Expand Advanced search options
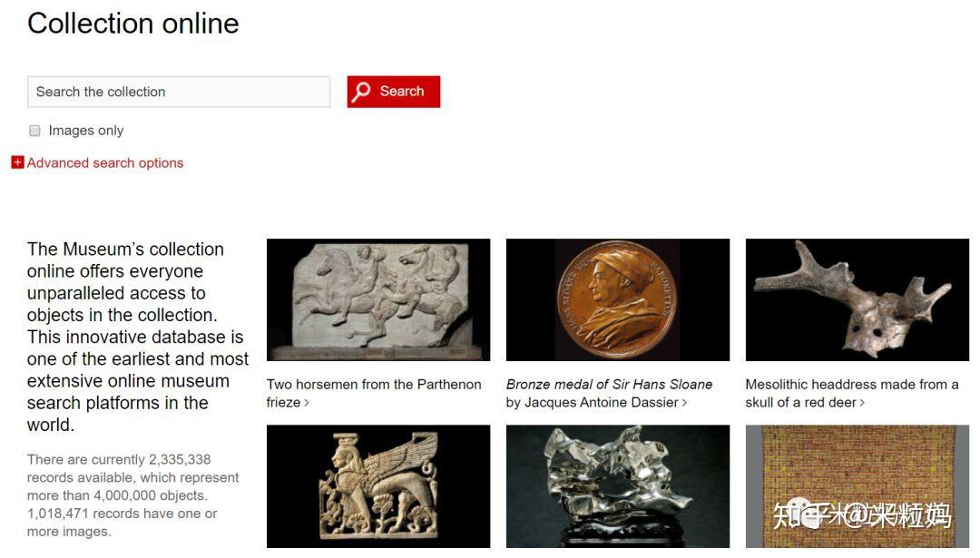Image resolution: width=980 pixels, height=558 pixels. click(x=105, y=163)
